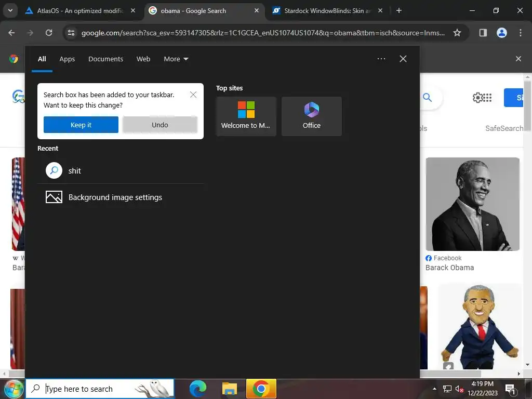Viewport: 532px width, 399px height.
Task: Click the Keep it button
Action: pyautogui.click(x=81, y=125)
